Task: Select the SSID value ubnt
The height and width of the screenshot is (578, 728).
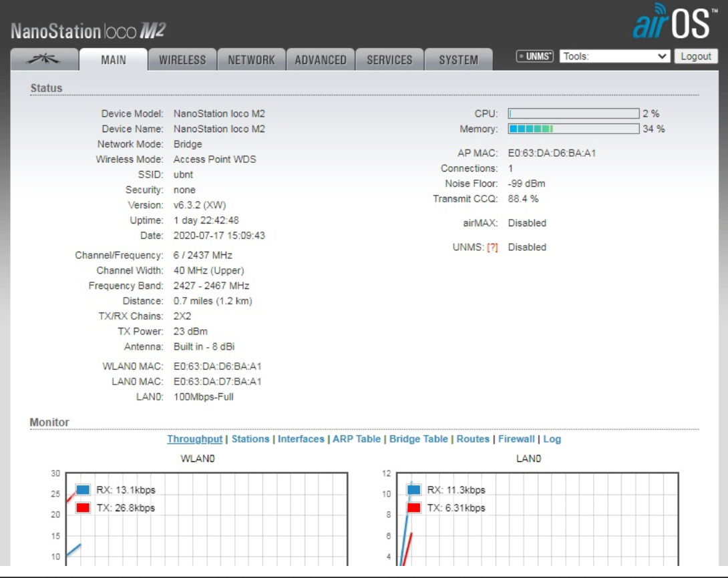Action: click(x=183, y=175)
